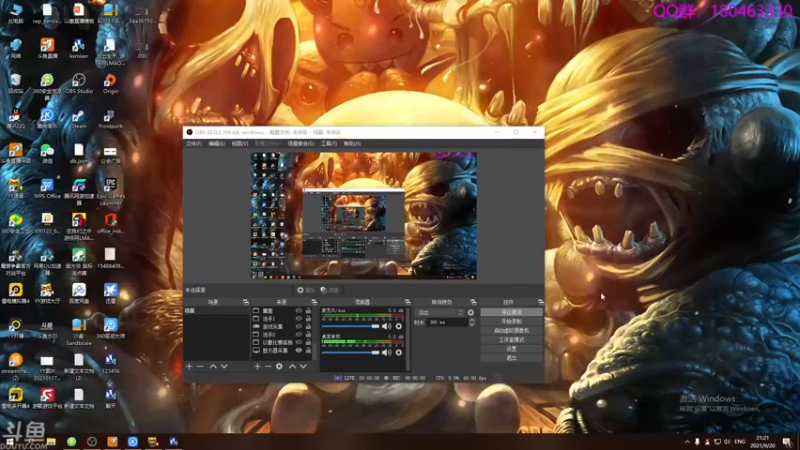
Task: Open OBS Studio desktop shortcut
Action: point(79,84)
